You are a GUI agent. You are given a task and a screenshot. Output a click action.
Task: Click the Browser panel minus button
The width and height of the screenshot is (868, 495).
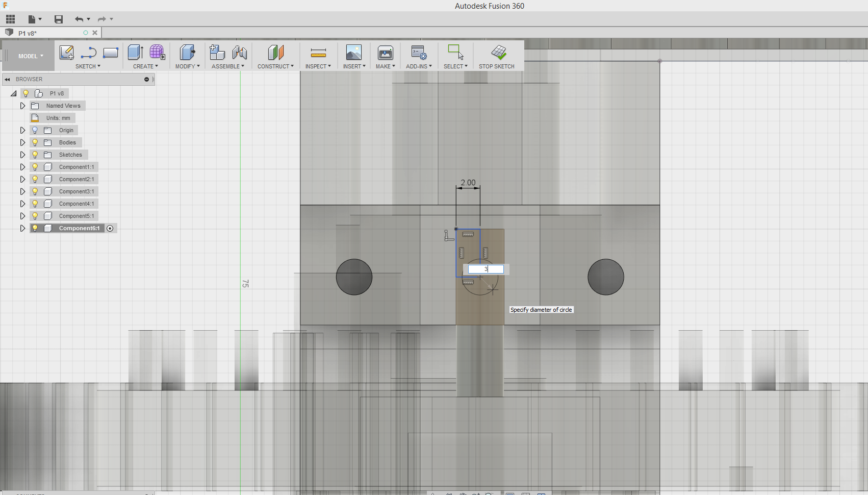point(146,79)
